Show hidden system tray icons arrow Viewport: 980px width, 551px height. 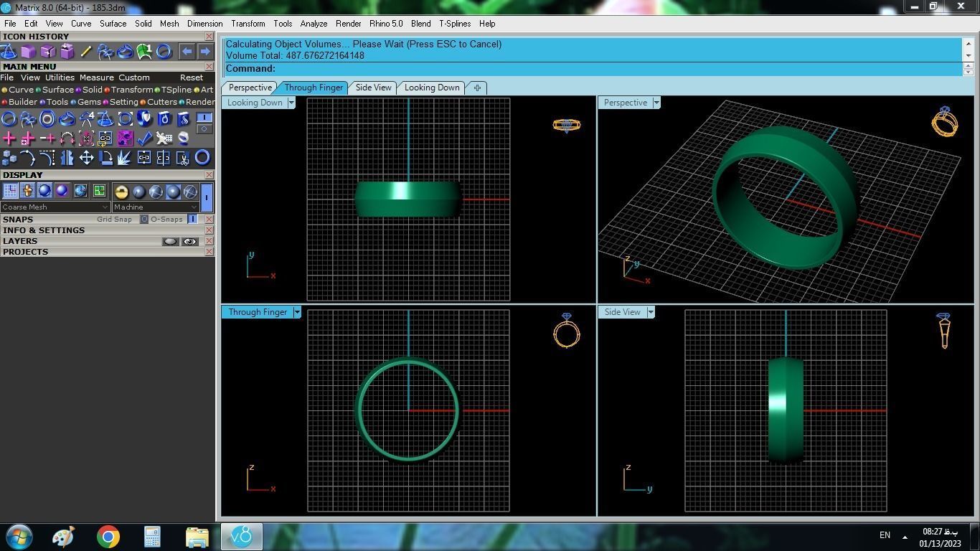905,536
